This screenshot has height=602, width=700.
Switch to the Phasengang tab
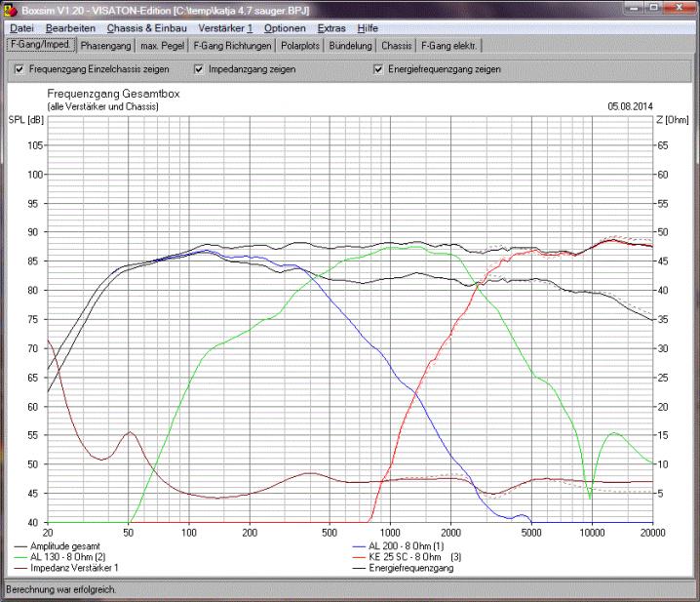point(105,46)
